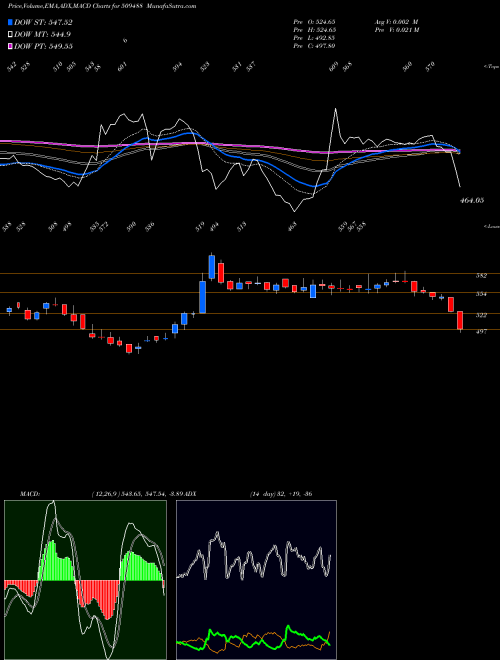The image size is (500, 660).
Task: Click the 554 price level label
Action: point(481,294)
